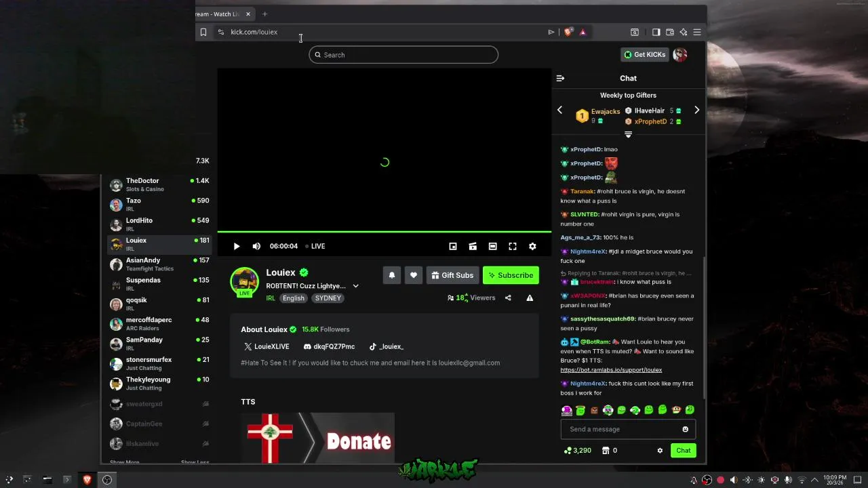Toggle theater mode icon in player
The height and width of the screenshot is (488, 868).
(493, 246)
